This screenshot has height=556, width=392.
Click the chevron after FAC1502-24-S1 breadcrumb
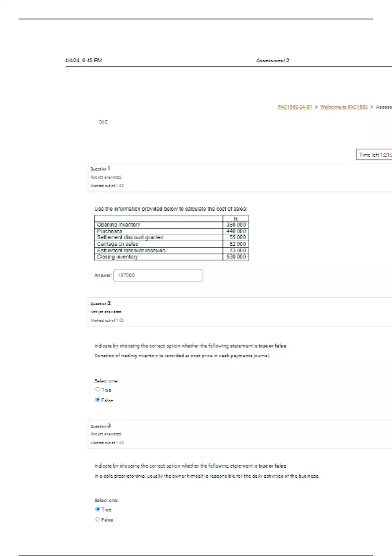(x=316, y=107)
